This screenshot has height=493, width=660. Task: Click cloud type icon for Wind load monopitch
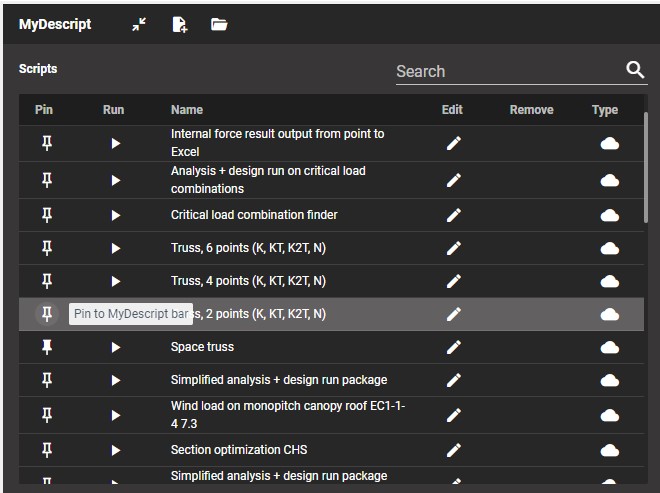609,416
